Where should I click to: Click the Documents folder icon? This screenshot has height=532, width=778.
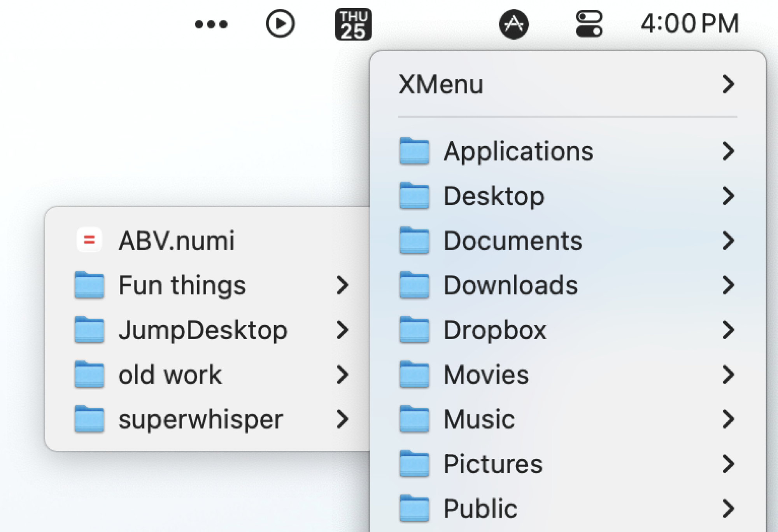(x=414, y=240)
